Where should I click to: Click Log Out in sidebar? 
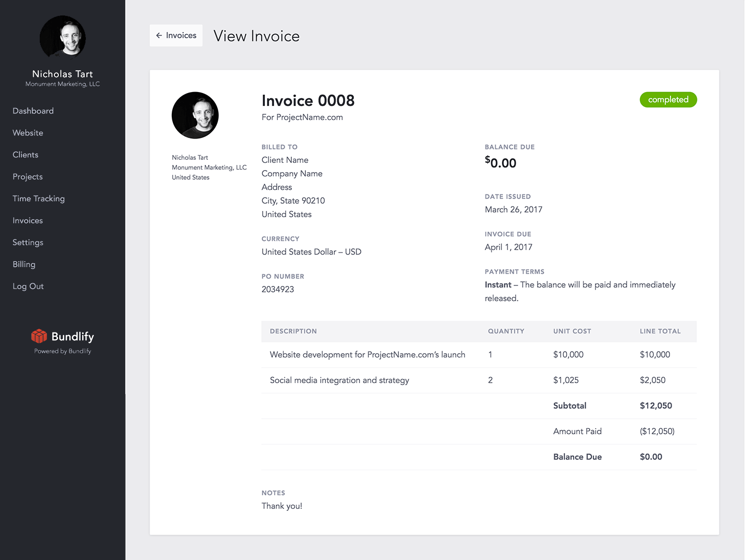tap(28, 286)
